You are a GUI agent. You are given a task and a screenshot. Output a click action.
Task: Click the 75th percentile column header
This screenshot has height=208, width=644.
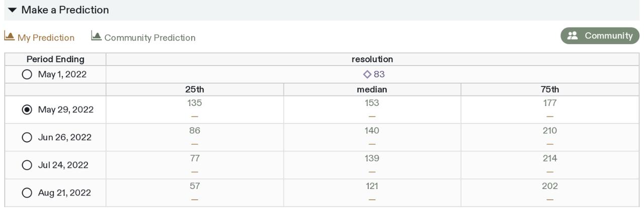[550, 89]
